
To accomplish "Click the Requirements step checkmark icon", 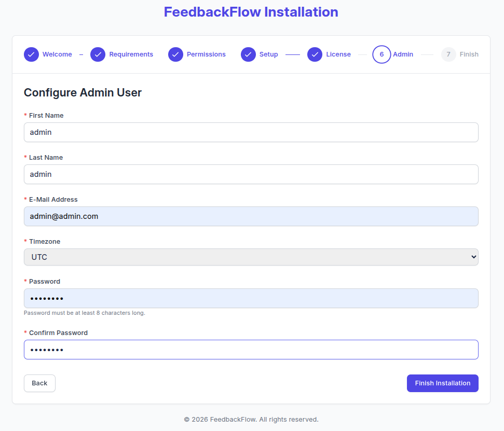I will [x=98, y=54].
